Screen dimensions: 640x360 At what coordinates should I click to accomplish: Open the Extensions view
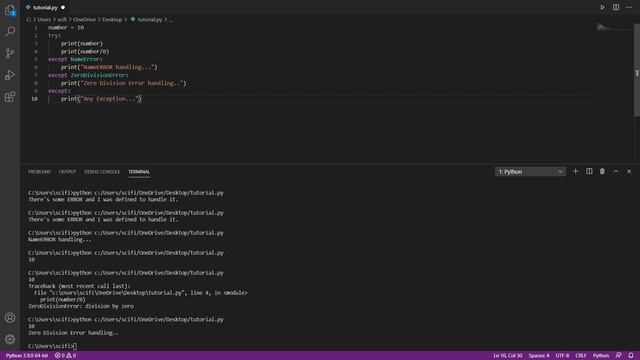pyautogui.click(x=10, y=97)
